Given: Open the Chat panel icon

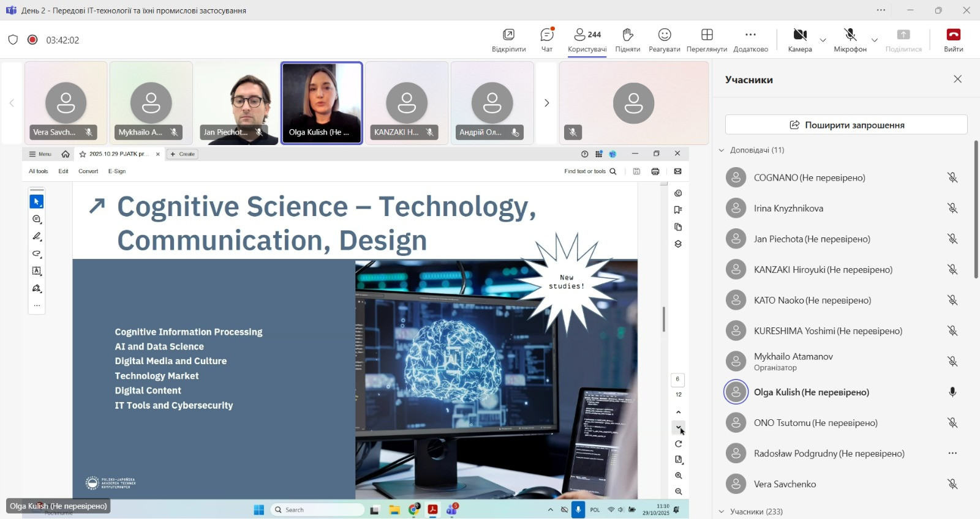Looking at the screenshot, I should click(546, 35).
